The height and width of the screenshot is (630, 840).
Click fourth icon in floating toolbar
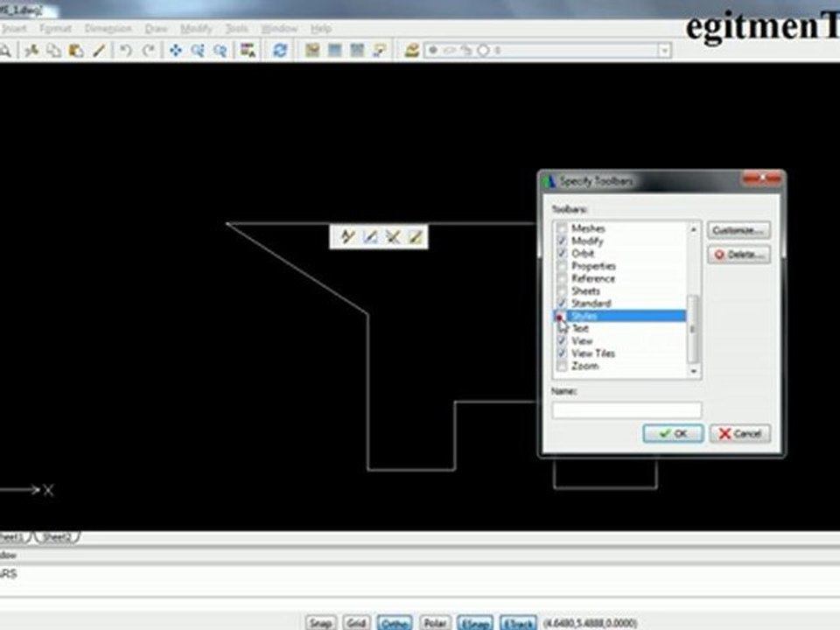pos(415,236)
